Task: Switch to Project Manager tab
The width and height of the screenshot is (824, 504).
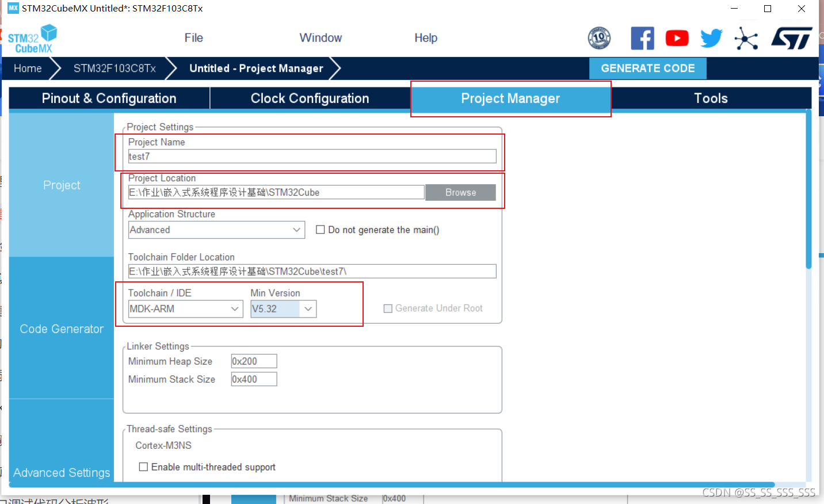Action: pyautogui.click(x=510, y=98)
